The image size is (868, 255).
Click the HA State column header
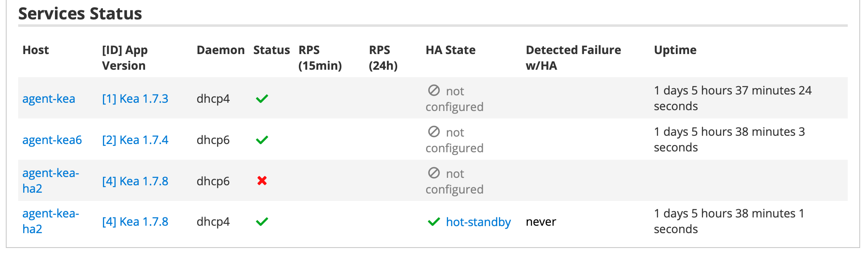[x=451, y=50]
